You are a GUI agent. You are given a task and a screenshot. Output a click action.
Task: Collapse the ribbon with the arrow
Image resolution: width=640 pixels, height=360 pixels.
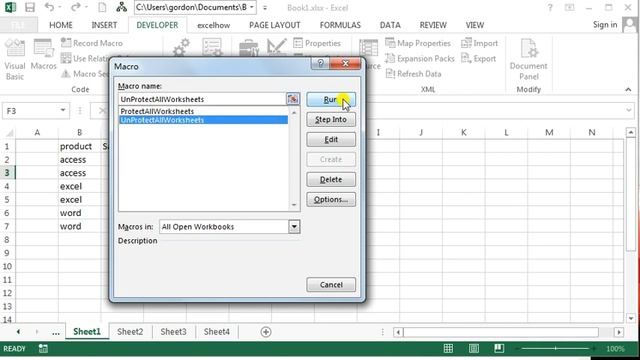(x=628, y=89)
